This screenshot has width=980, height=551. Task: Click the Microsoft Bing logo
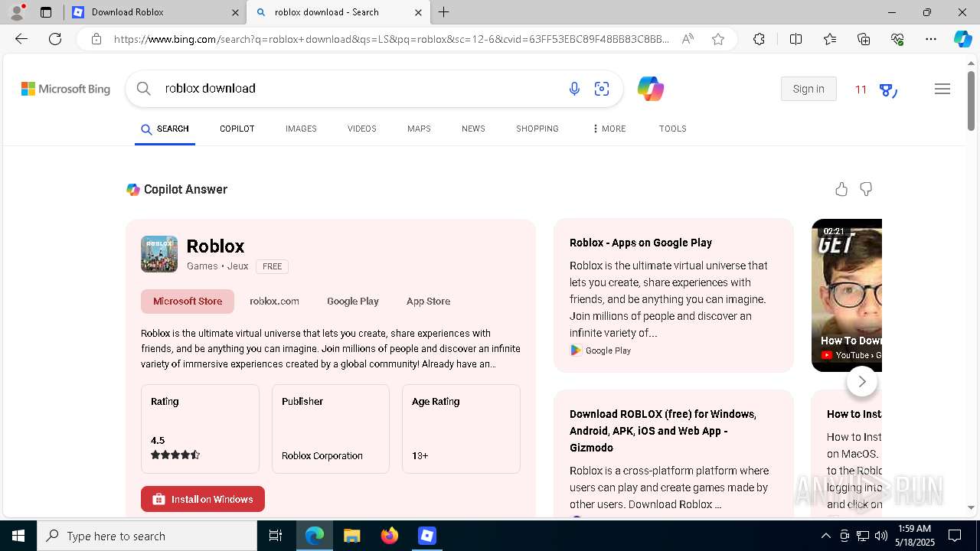click(66, 89)
